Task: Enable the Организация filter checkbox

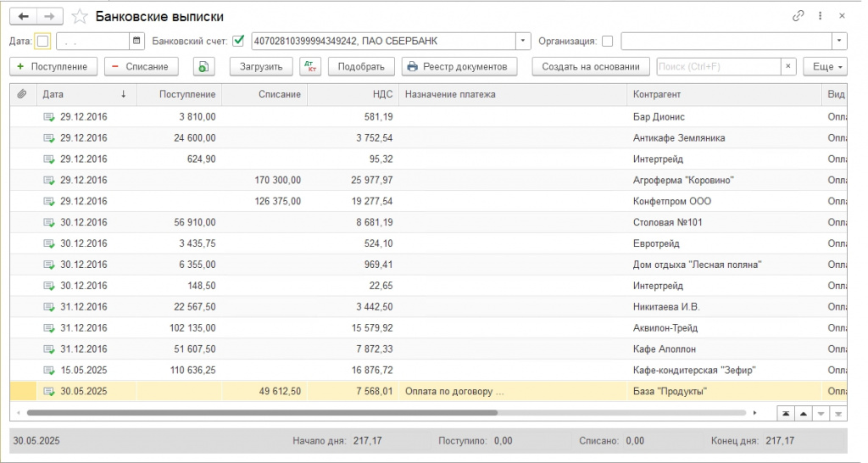Action: (x=607, y=41)
